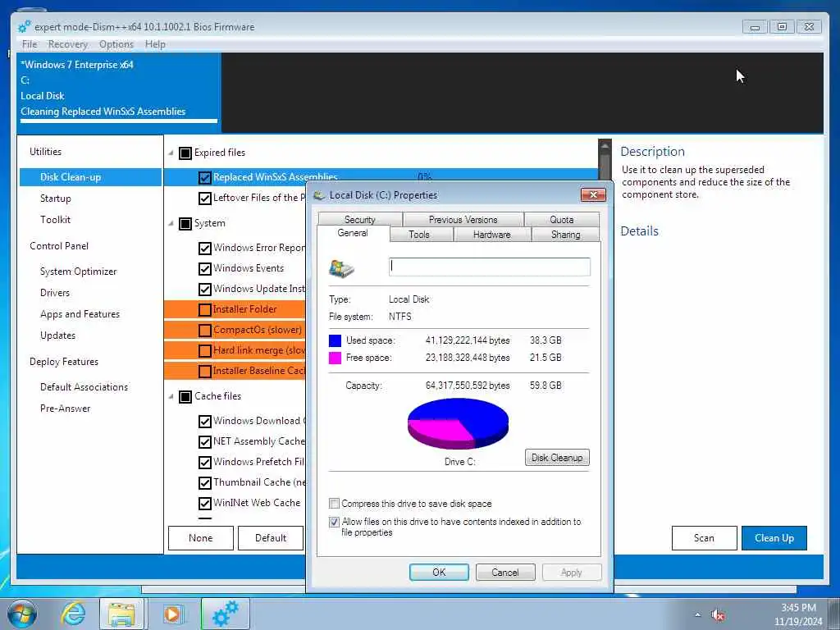Switch to the Quota tab
Viewport: 840px width, 630px height.
(x=561, y=219)
